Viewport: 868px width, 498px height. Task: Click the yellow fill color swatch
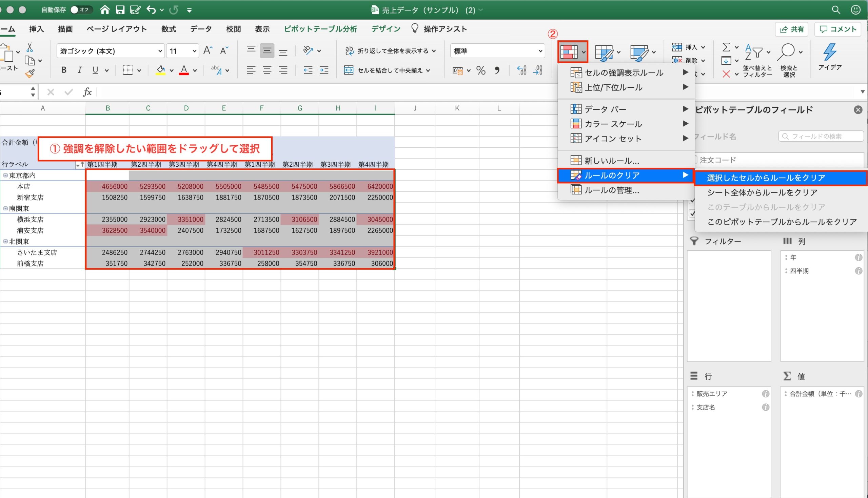(160, 70)
